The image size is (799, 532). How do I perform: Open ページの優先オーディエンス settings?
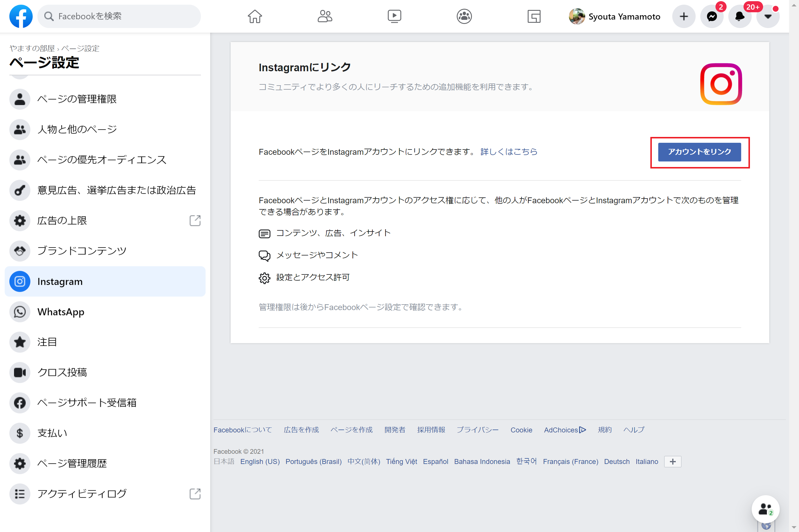105,160
